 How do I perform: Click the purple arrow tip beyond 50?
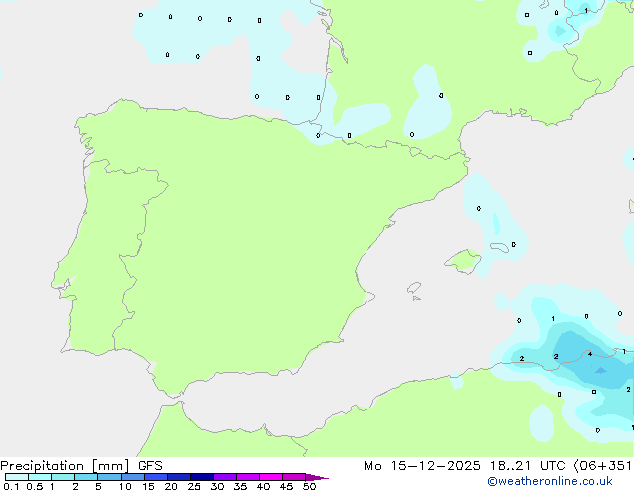pyautogui.click(x=317, y=477)
